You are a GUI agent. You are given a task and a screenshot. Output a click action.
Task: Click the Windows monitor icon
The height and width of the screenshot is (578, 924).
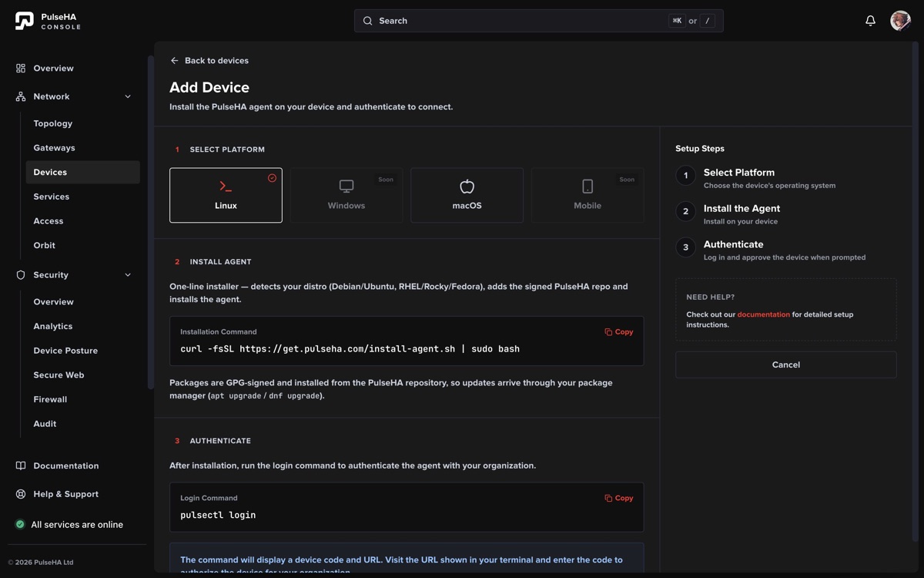tap(346, 187)
